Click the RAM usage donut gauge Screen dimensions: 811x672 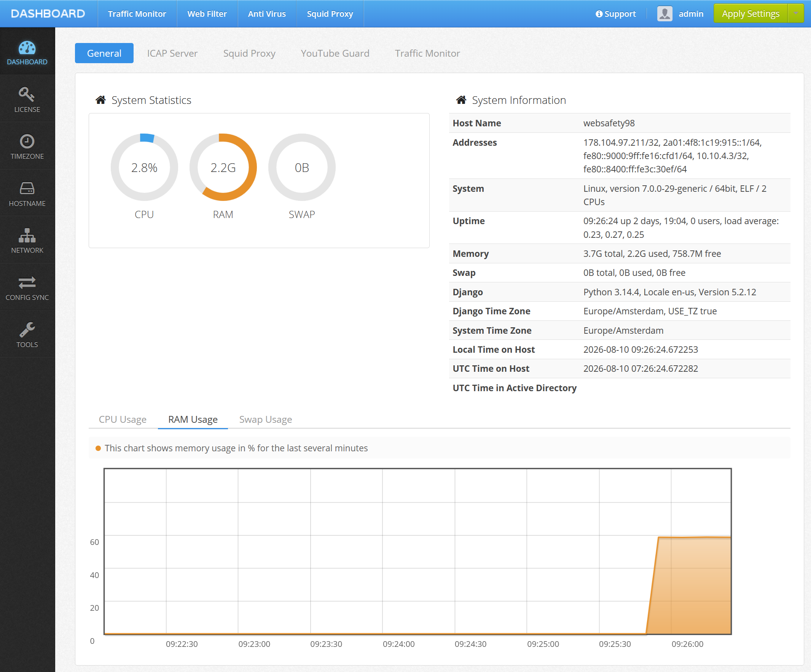pyautogui.click(x=223, y=167)
